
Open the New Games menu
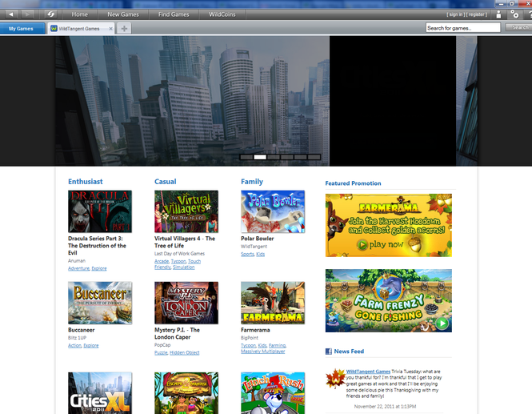(x=123, y=14)
